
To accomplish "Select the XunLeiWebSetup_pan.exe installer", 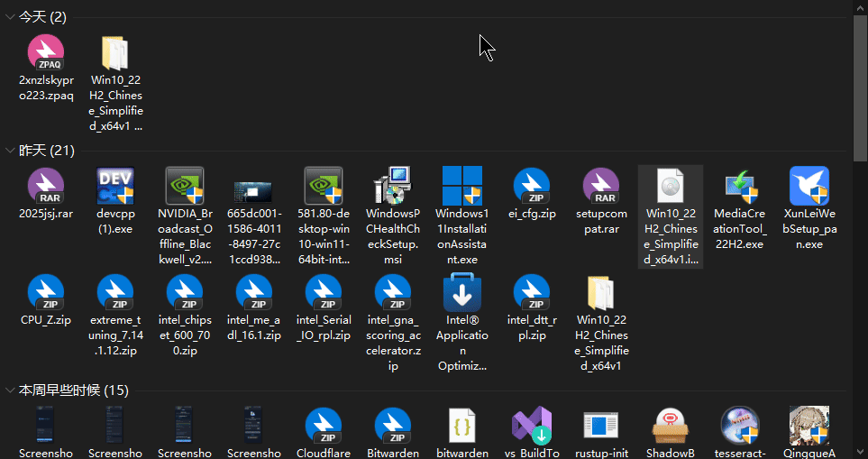I will (x=809, y=187).
